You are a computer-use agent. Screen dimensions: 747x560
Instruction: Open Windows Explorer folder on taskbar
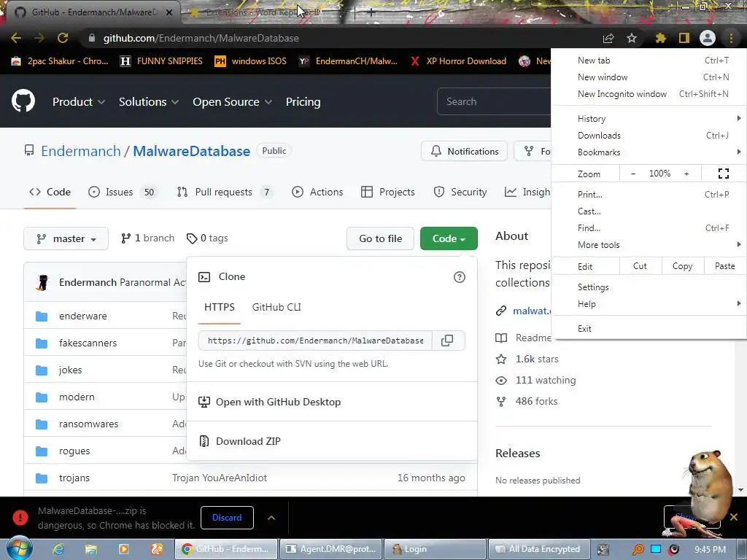(x=91, y=550)
